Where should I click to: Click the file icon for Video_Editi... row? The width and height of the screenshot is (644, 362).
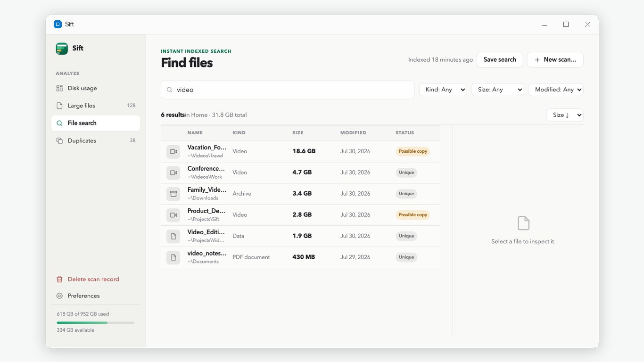tap(173, 236)
